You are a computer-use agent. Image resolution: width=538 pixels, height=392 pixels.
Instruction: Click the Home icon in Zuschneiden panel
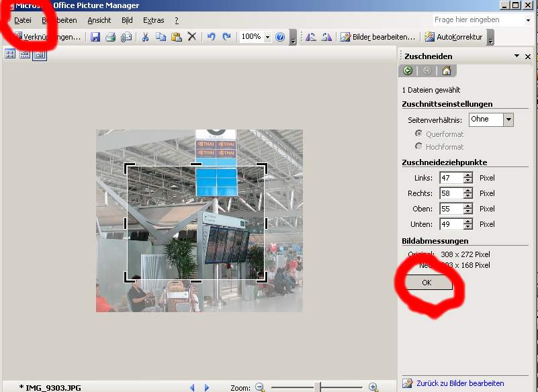446,71
